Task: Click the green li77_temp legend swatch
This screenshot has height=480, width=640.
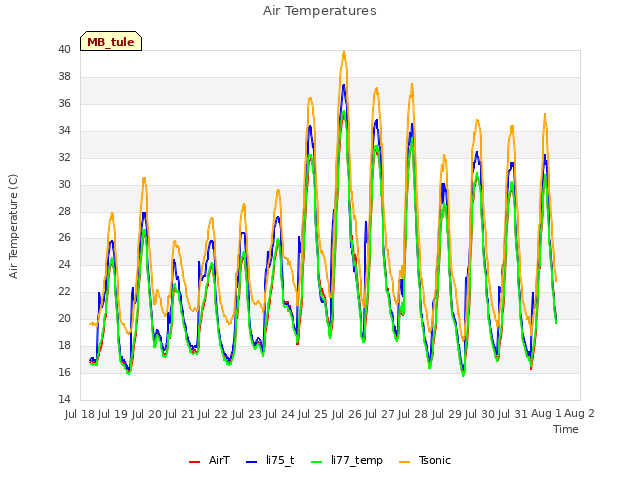Action: tap(317, 461)
